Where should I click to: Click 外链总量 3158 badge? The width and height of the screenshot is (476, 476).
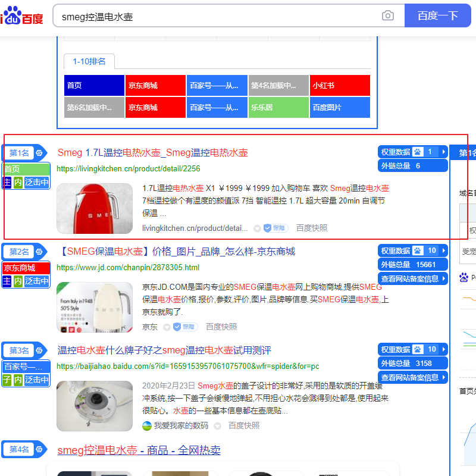point(412,364)
